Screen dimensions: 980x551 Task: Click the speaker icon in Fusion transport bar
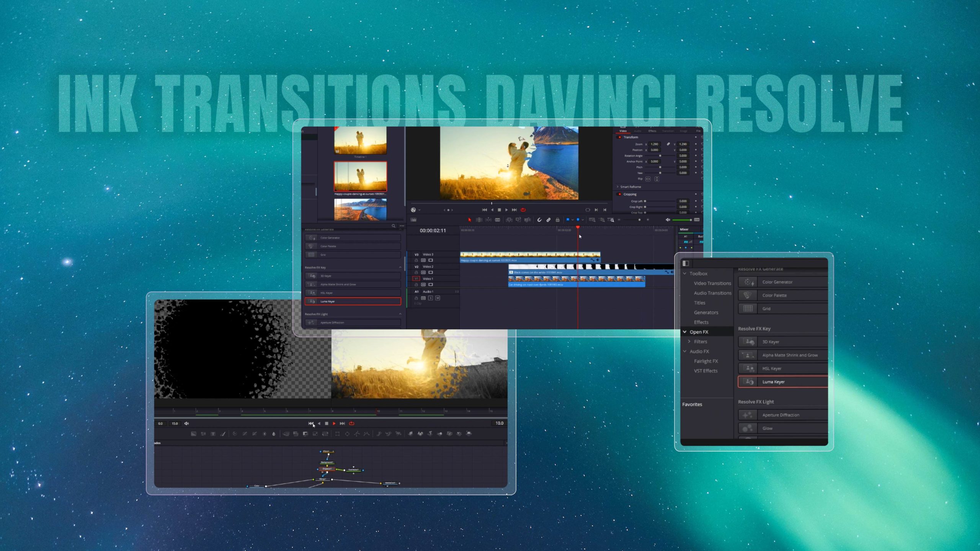point(186,423)
